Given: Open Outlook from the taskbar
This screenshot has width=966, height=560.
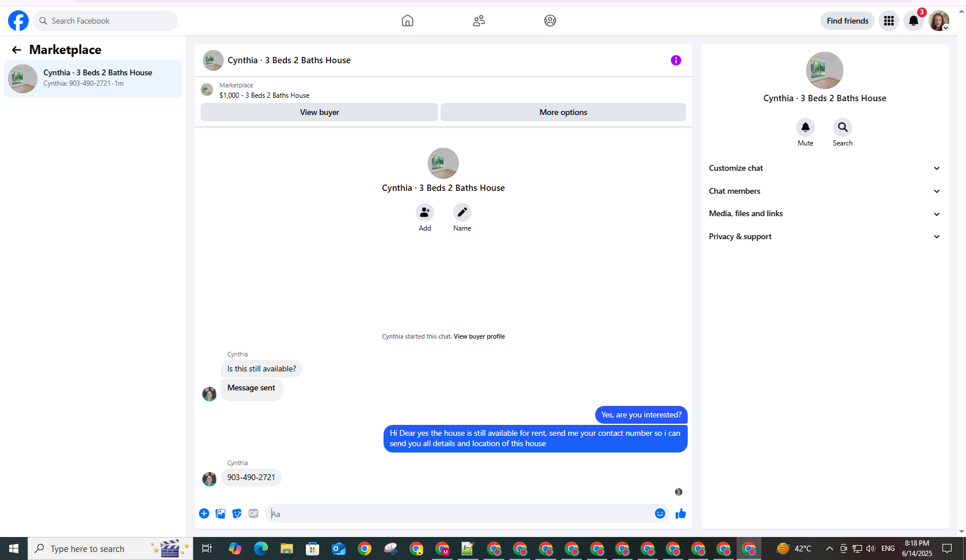Looking at the screenshot, I should (x=339, y=549).
